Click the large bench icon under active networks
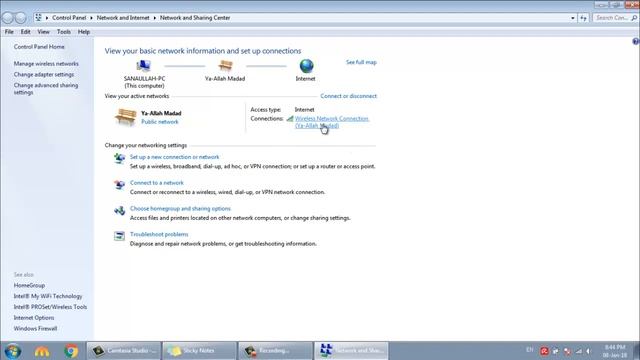 pyautogui.click(x=126, y=117)
